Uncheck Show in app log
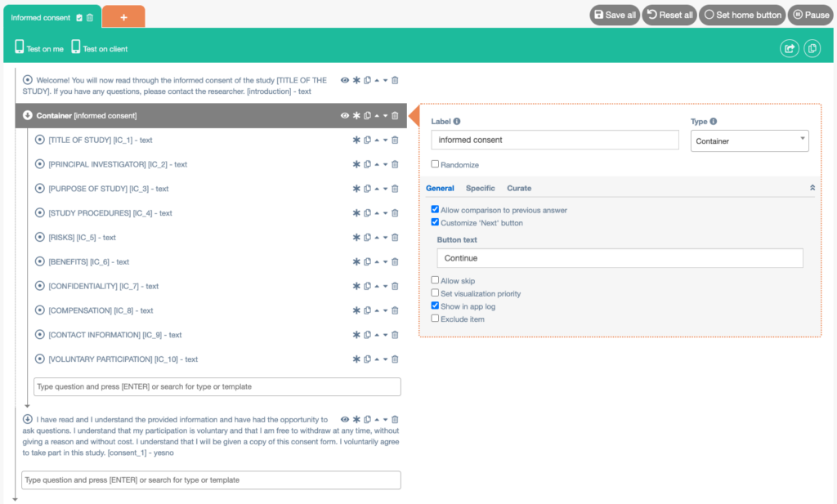The width and height of the screenshot is (837, 504). click(436, 306)
